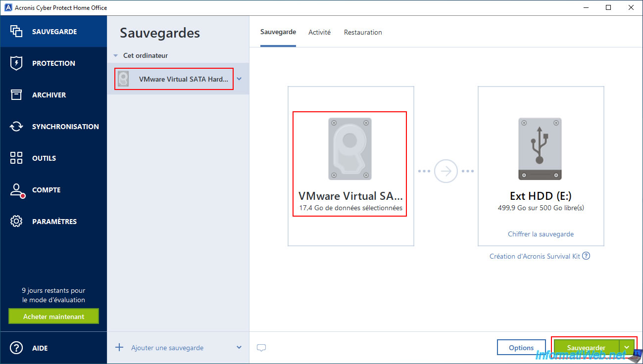
Task: Open the Sauvegarde sidebar section
Action: (53, 31)
